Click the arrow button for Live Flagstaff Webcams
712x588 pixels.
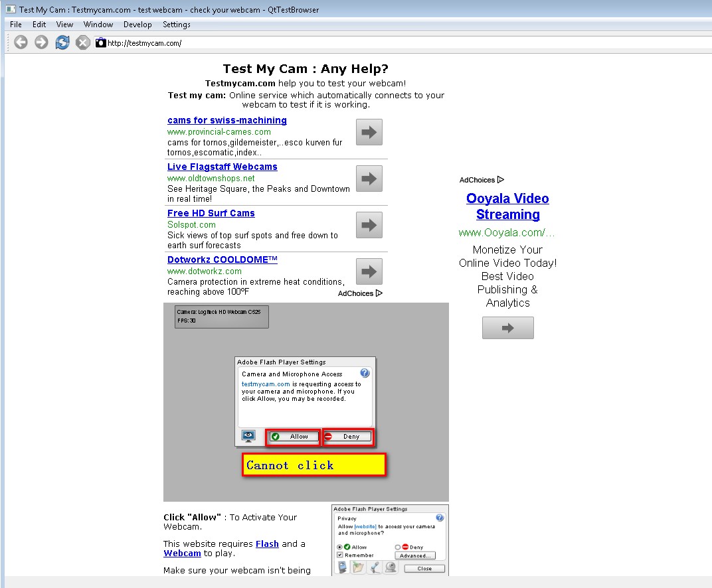pos(369,179)
